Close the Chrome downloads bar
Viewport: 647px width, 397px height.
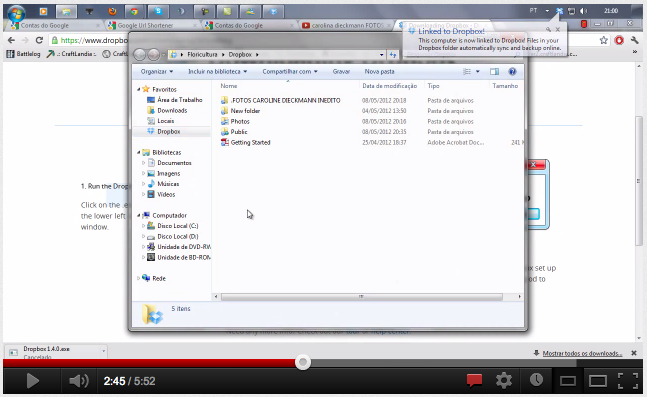click(x=634, y=353)
